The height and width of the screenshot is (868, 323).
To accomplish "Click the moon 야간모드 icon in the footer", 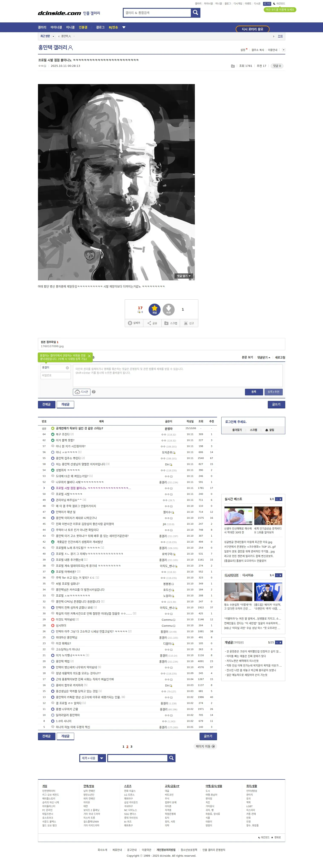I will pos(259,837).
